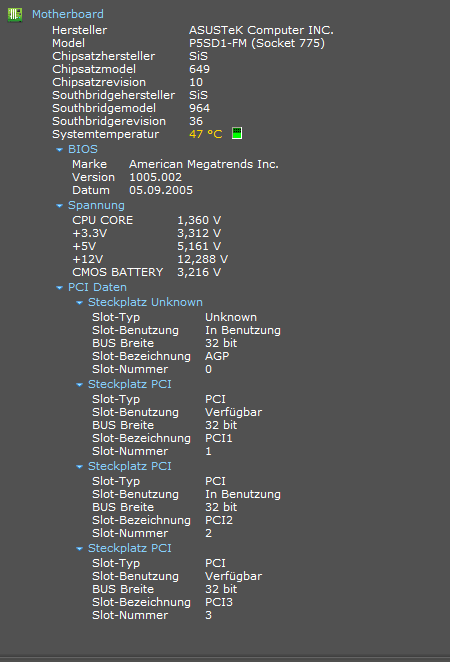Viewport: 450px width, 662px height.
Task: Collapse the Steckplatz Unknown arrow
Action: pyautogui.click(x=79, y=303)
